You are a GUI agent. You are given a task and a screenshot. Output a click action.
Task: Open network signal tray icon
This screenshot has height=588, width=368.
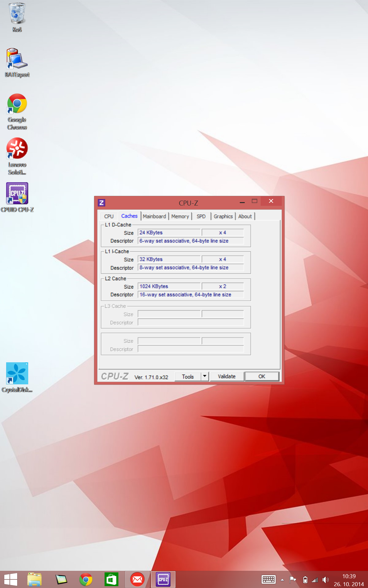tap(315, 580)
